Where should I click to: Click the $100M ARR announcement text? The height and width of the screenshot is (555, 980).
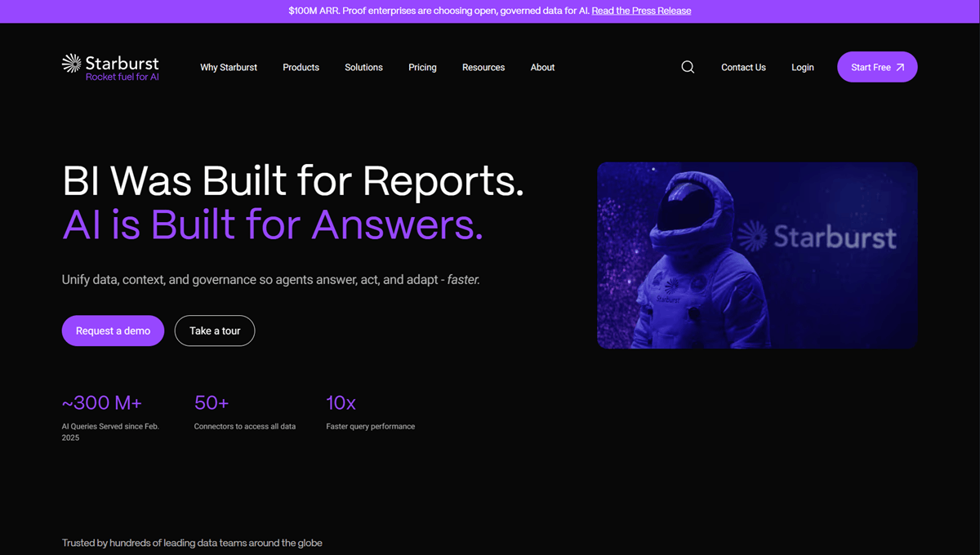point(439,11)
